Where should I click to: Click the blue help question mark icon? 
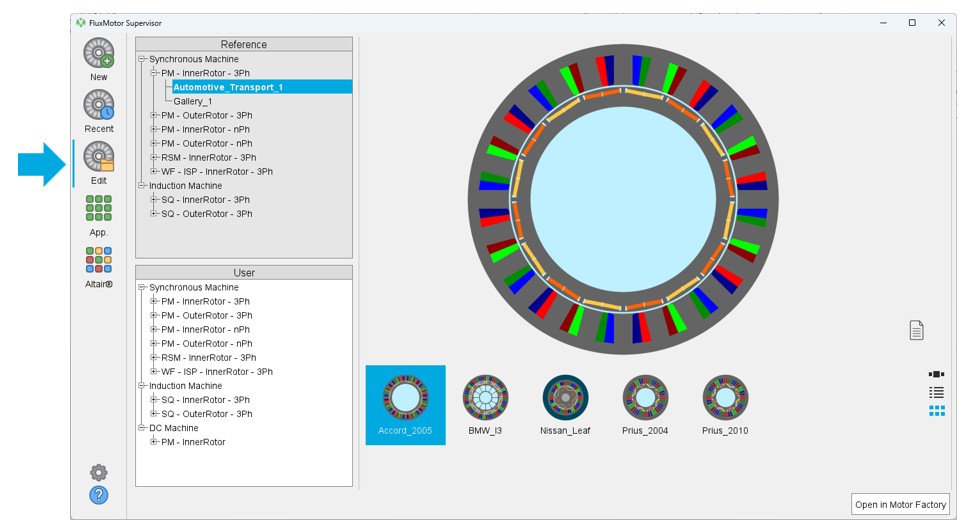[99, 495]
